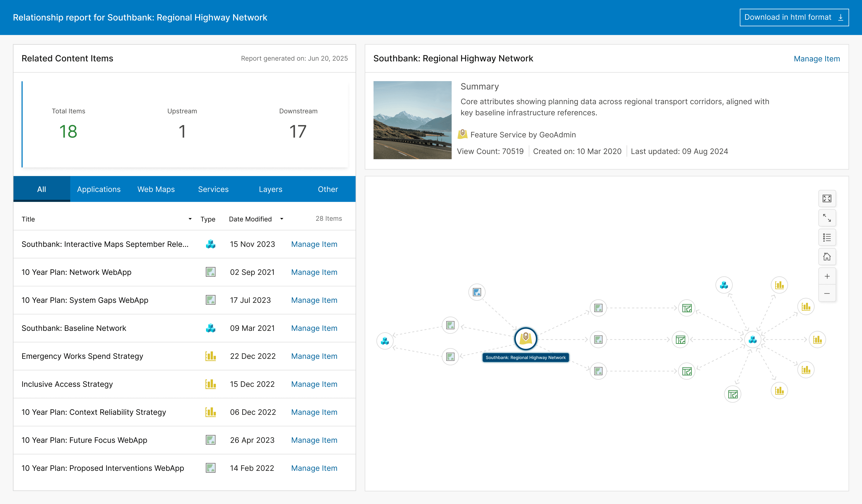The width and height of the screenshot is (862, 504).
Task: Click the date '15 Nov 2023'
Action: pyautogui.click(x=252, y=244)
